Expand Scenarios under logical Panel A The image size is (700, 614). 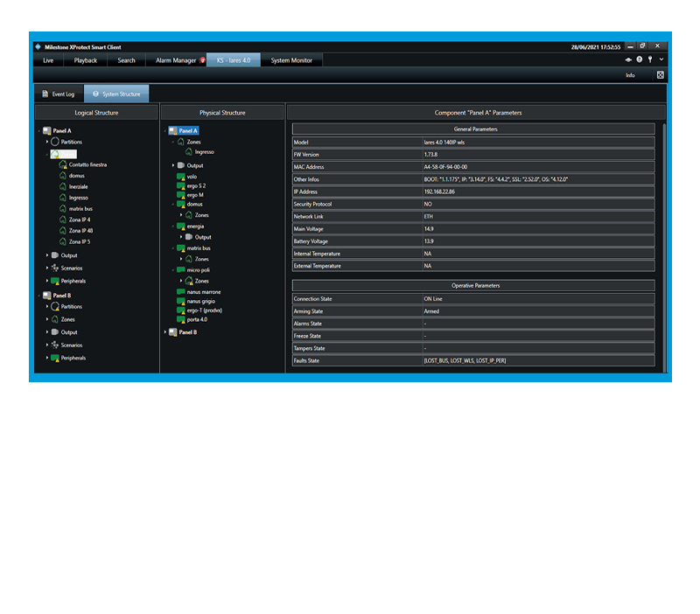pos(47,268)
